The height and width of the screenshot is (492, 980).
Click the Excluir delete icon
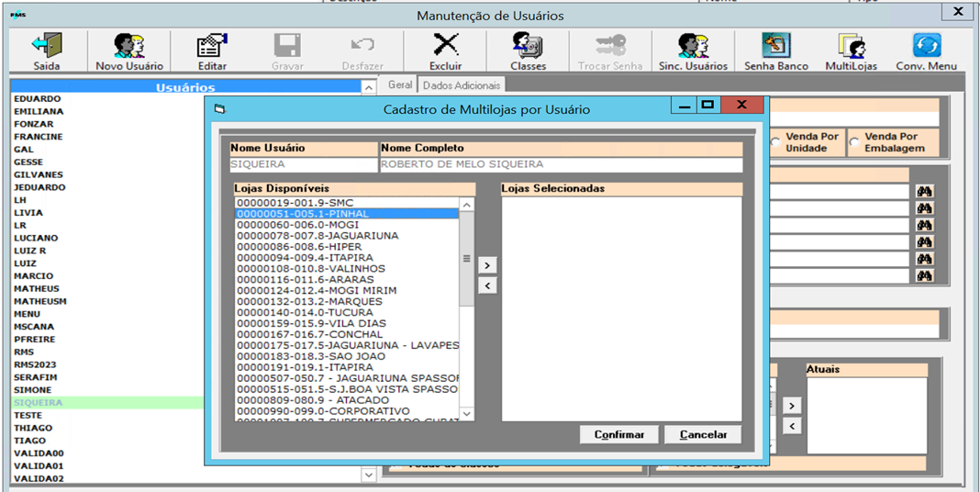pyautogui.click(x=446, y=46)
